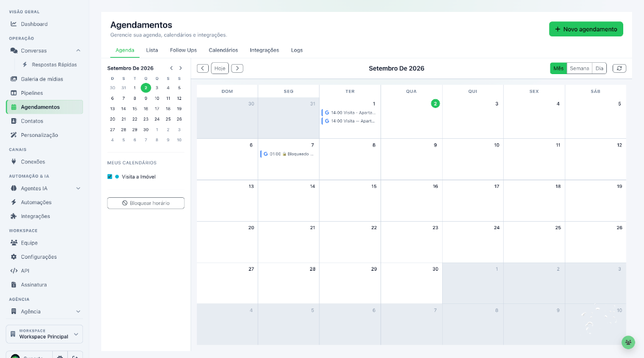Click the Assinatura invoice icon
The height and width of the screenshot is (358, 644).
14,285
